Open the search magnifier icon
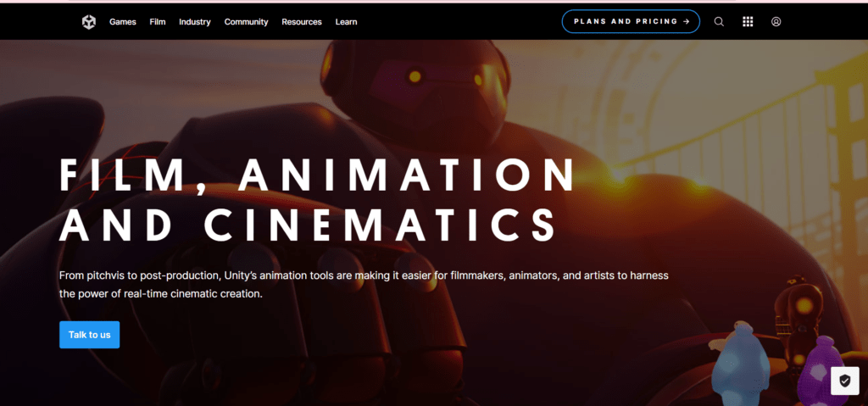Viewport: 868px width, 406px height. click(719, 21)
